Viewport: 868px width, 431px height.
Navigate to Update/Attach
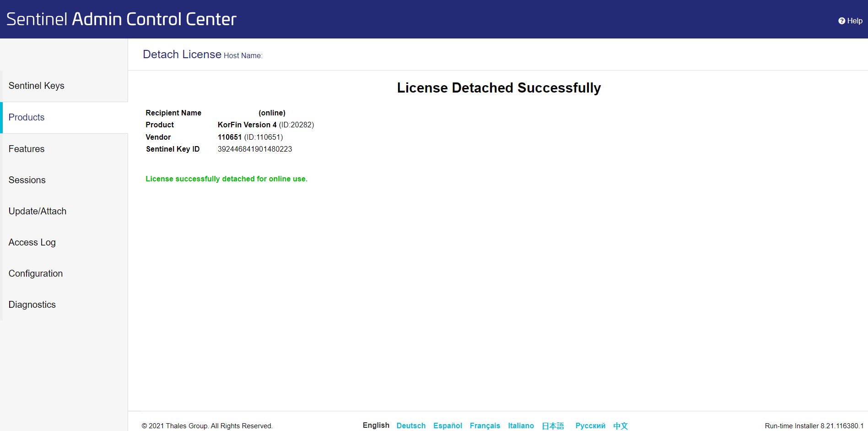click(x=38, y=211)
